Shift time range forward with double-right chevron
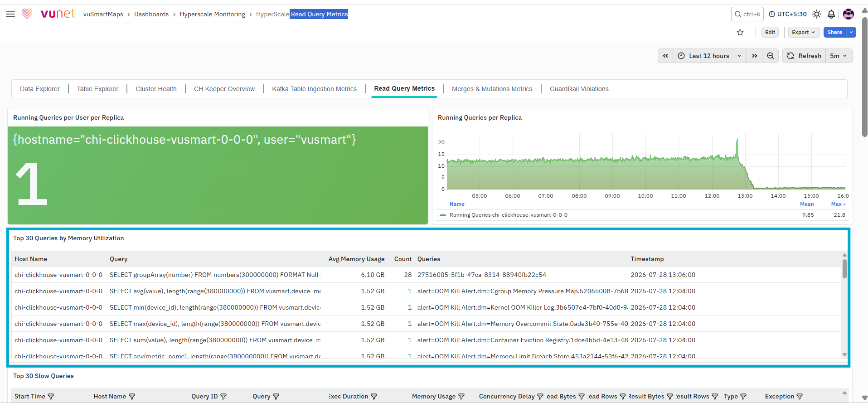This screenshot has width=868, height=403. [x=754, y=56]
